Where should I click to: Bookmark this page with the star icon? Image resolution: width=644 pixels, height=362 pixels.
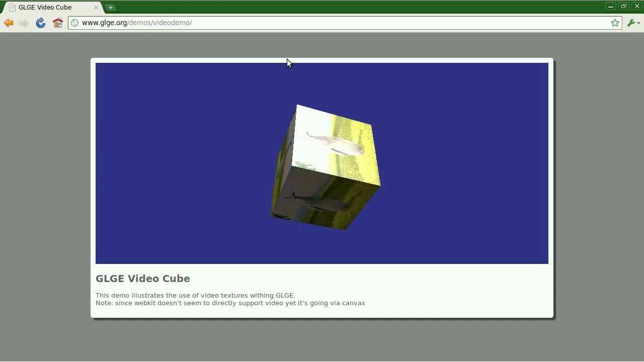point(615,23)
